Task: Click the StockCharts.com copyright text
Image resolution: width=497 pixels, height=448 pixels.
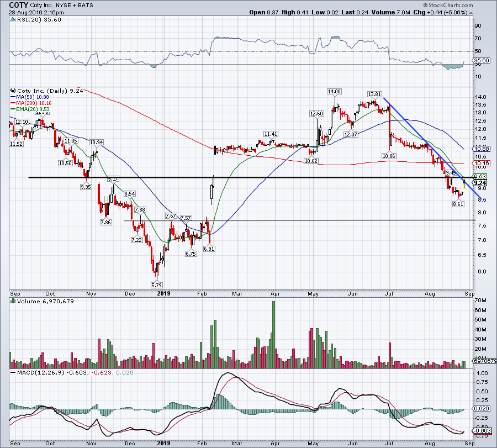Action: [x=448, y=5]
